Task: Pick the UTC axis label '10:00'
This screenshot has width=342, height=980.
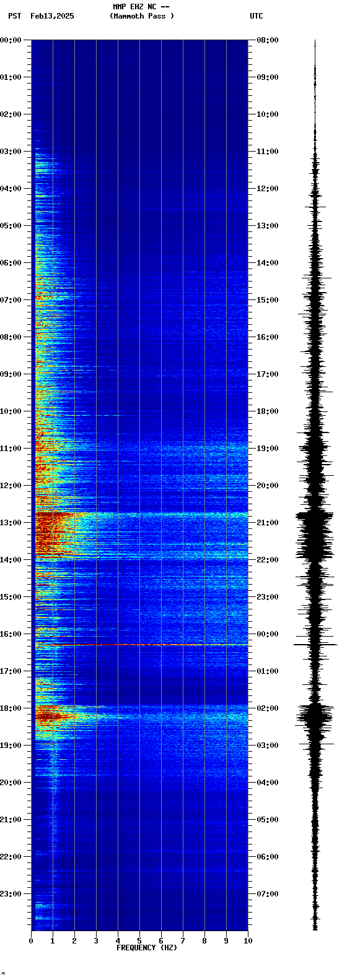Action: click(268, 114)
